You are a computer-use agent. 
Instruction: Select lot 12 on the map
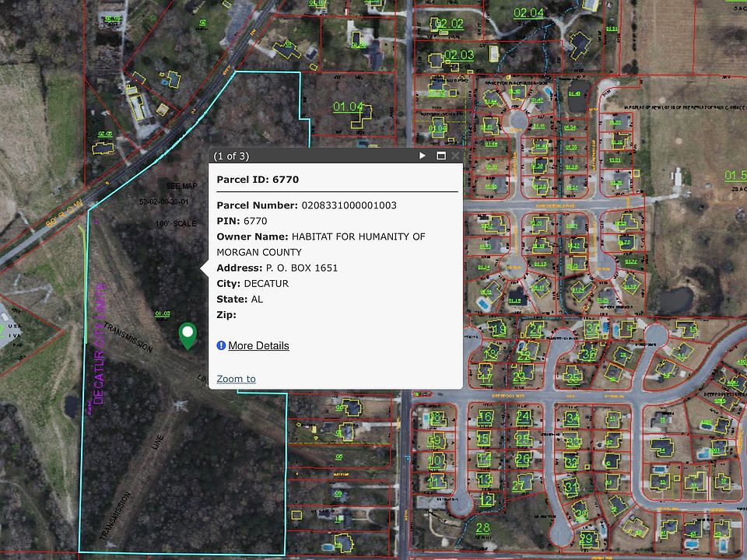(x=487, y=499)
